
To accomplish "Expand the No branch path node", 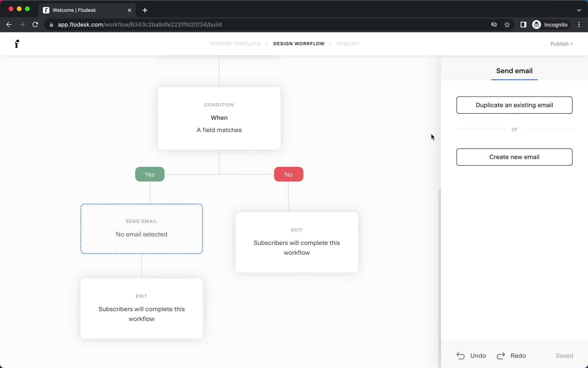I will [289, 174].
